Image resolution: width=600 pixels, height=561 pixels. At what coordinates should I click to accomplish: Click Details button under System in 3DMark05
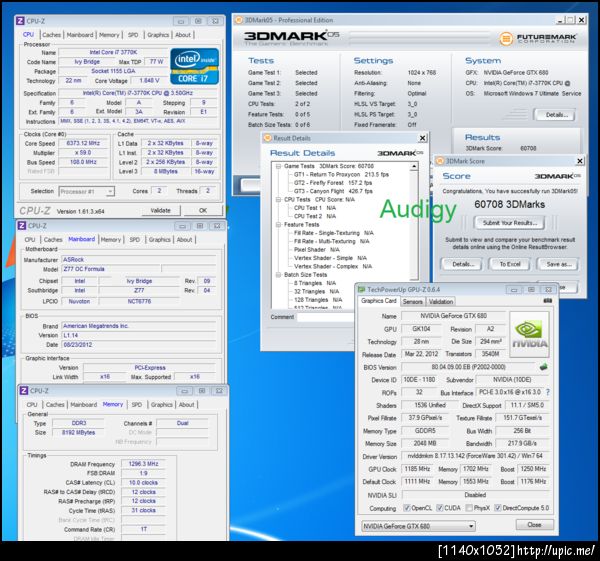(x=556, y=114)
